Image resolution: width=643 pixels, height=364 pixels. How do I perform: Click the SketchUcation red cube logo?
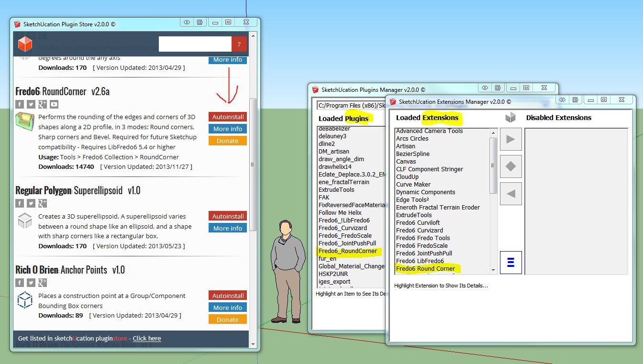tap(25, 44)
